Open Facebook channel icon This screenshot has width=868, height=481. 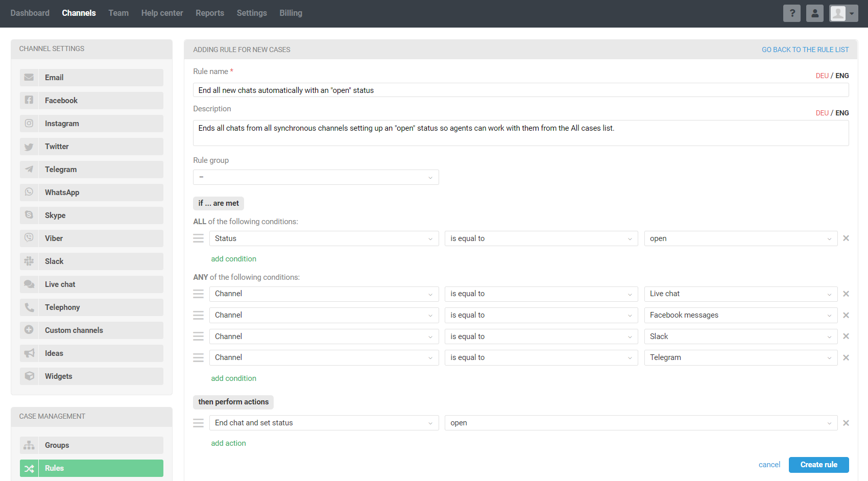click(29, 101)
